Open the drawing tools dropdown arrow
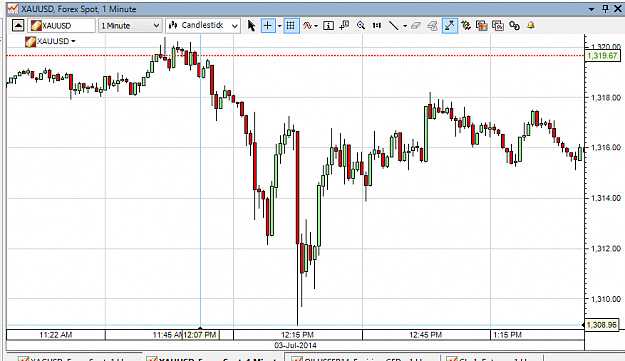 pyautogui.click(x=405, y=26)
